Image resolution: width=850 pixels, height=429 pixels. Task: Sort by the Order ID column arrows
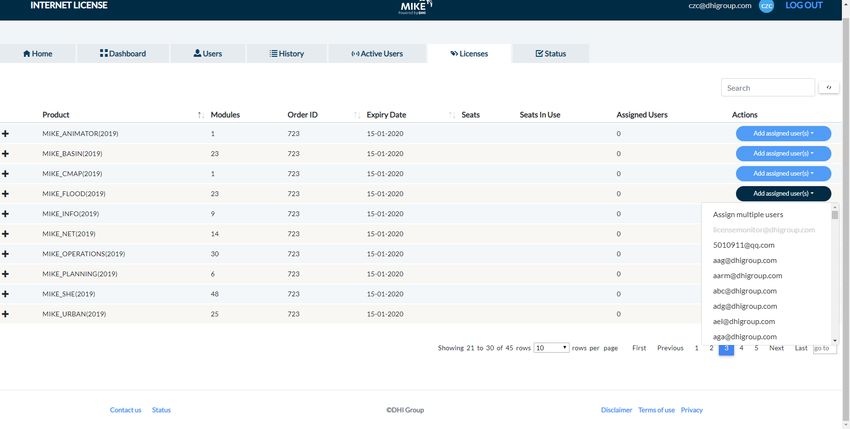357,115
